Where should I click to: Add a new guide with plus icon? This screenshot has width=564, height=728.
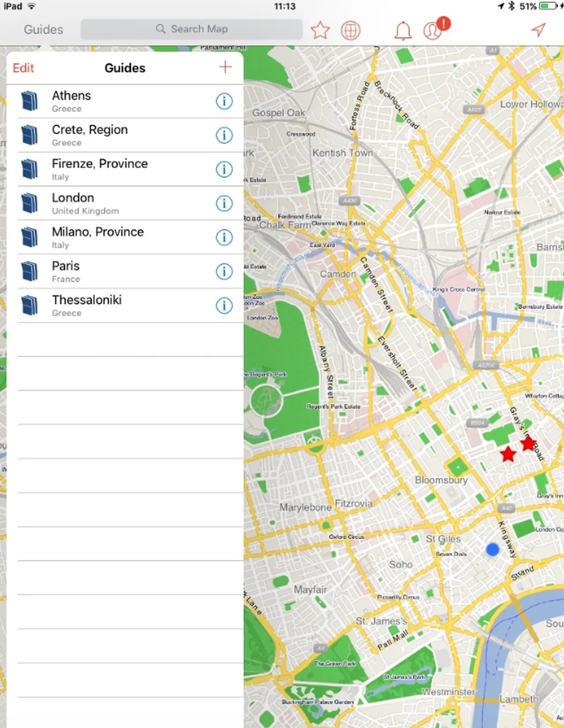pyautogui.click(x=225, y=67)
